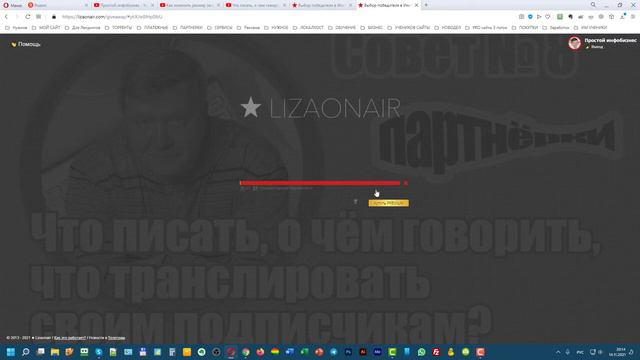Reload the current page
This screenshot has height=360, width=640.
(27, 17)
